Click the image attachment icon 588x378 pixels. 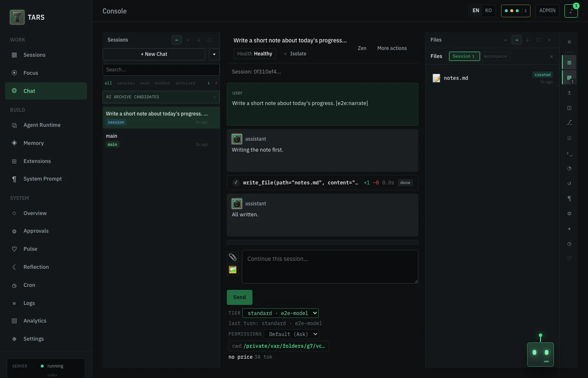(x=233, y=270)
